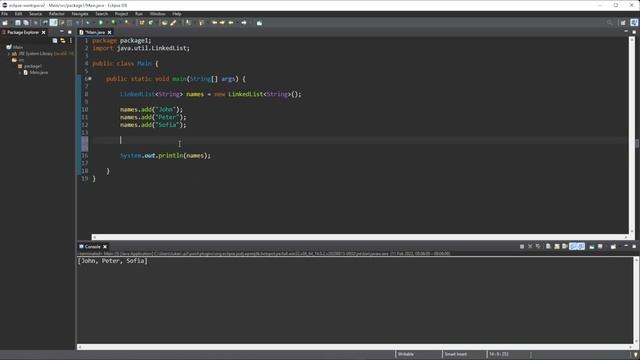Open the Help menu
Image resolution: width=640 pixels, height=360 pixels.
click(x=177, y=14)
